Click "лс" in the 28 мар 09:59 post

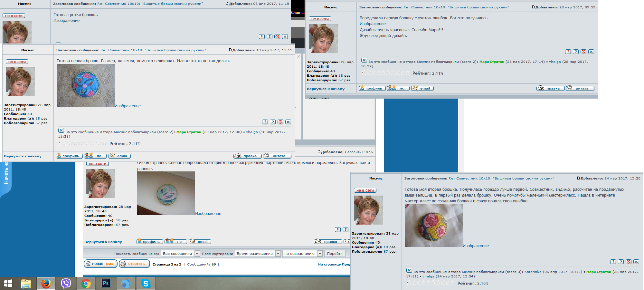click(398, 88)
